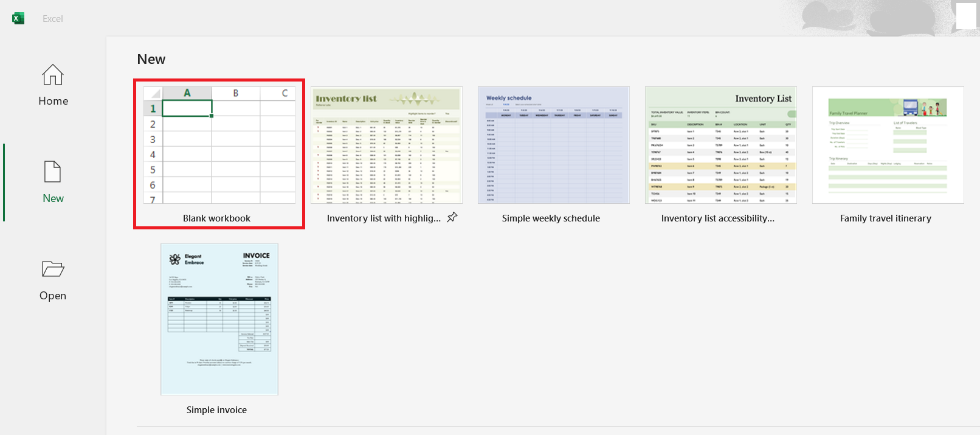Click the New label in sidebar
The image size is (980, 435).
pos(53,198)
